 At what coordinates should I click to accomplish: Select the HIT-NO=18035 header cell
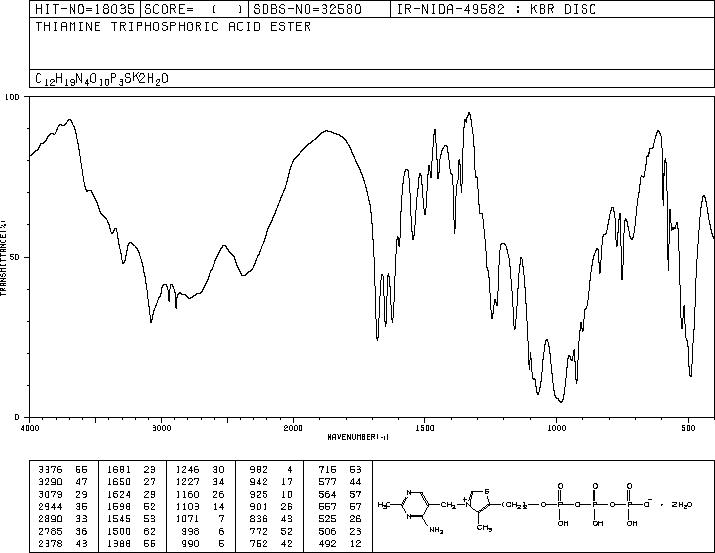click(85, 9)
